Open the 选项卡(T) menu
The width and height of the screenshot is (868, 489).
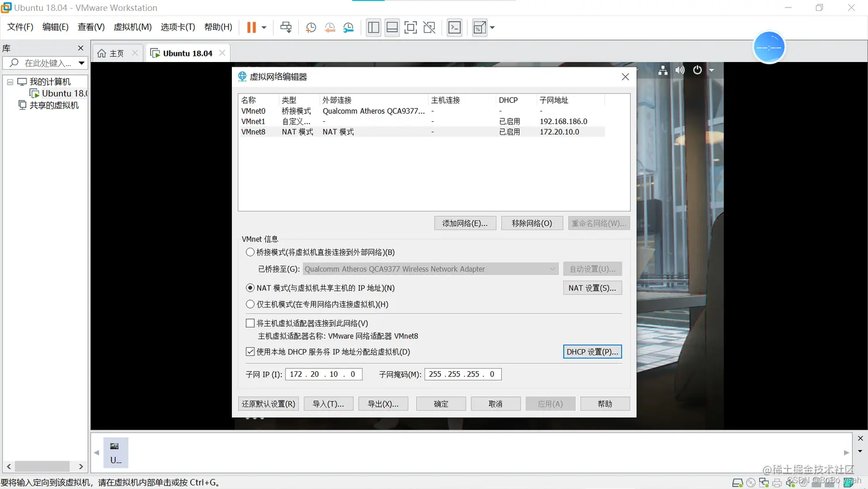click(x=178, y=27)
